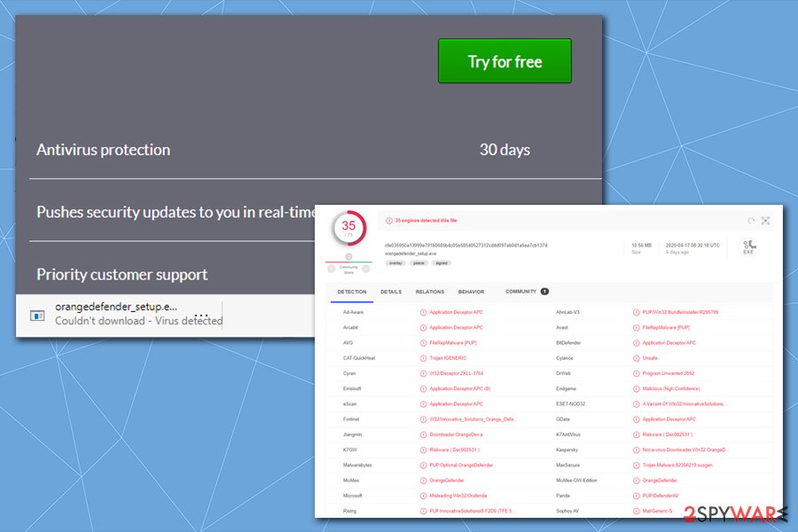Screen dimensions: 798x532
Task: Select Trojan.IGENERIC detection text
Action: click(x=448, y=358)
